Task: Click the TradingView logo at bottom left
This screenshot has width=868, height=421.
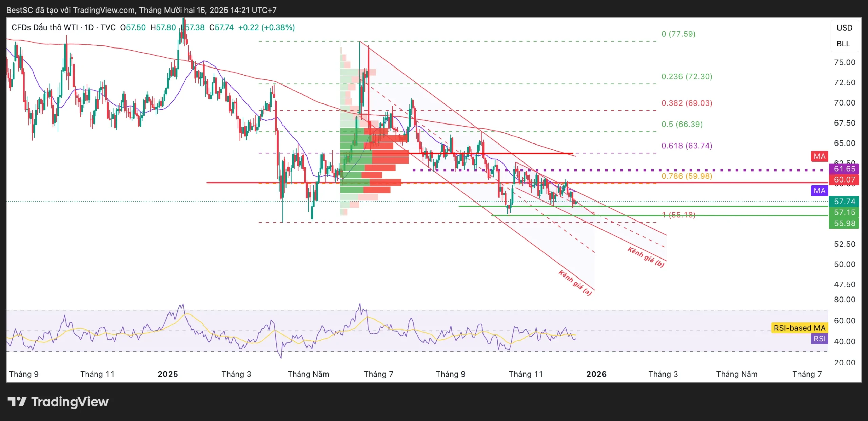Action: [x=58, y=402]
